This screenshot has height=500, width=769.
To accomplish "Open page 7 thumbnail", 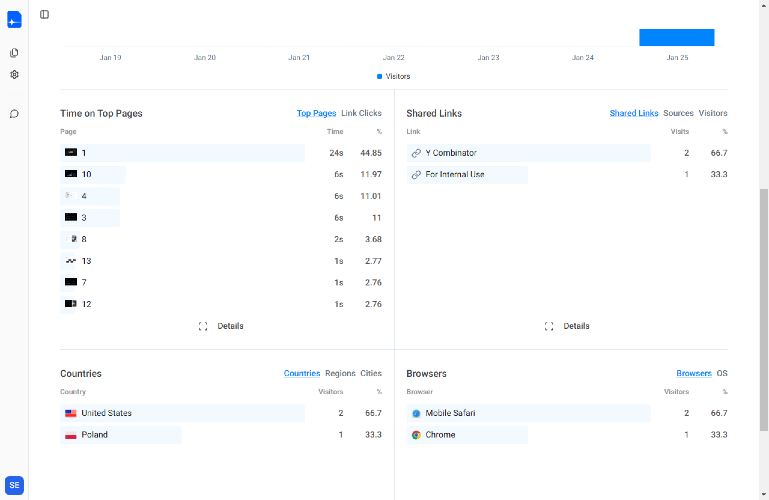I will pos(71,282).
